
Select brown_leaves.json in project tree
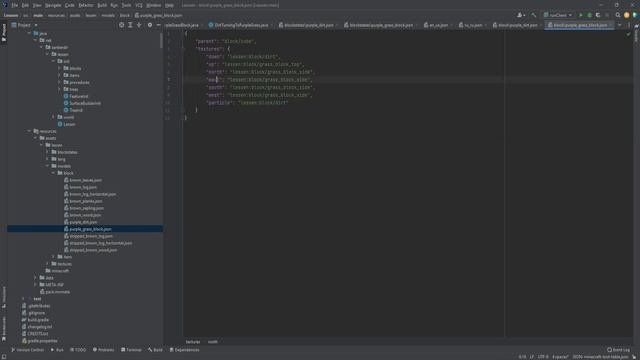(85, 180)
